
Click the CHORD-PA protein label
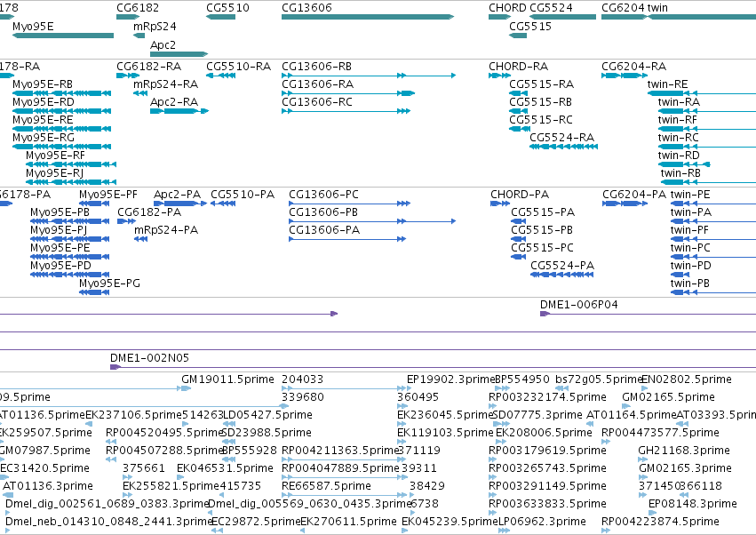pos(520,195)
